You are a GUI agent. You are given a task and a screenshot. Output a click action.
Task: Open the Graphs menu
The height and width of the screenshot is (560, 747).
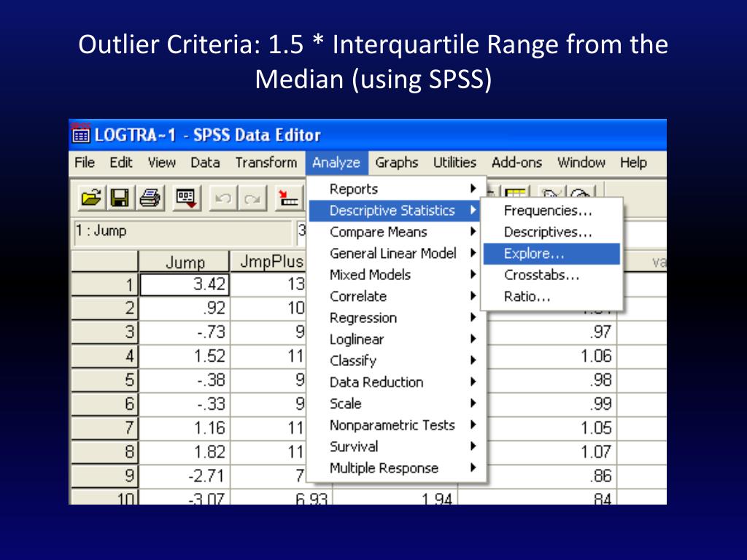point(396,163)
